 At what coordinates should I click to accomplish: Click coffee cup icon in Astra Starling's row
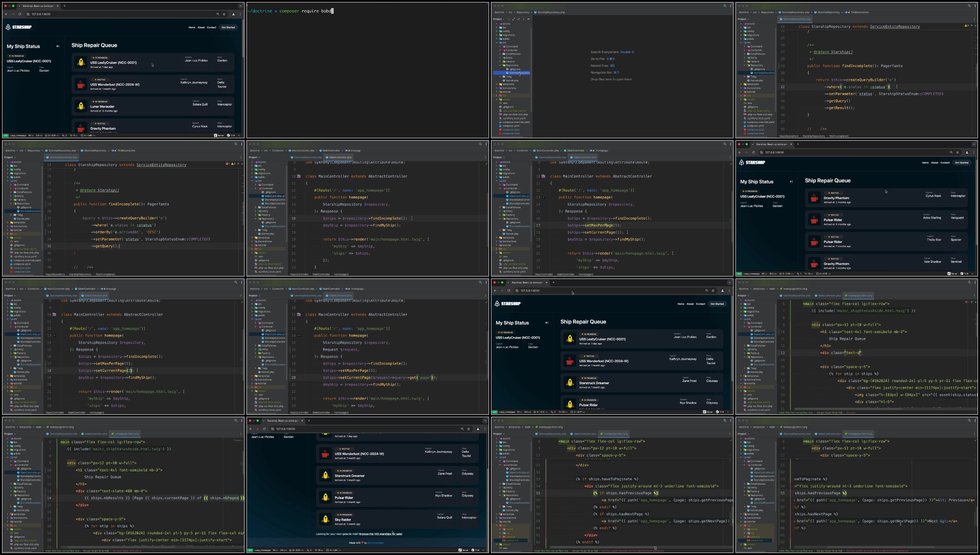click(814, 220)
